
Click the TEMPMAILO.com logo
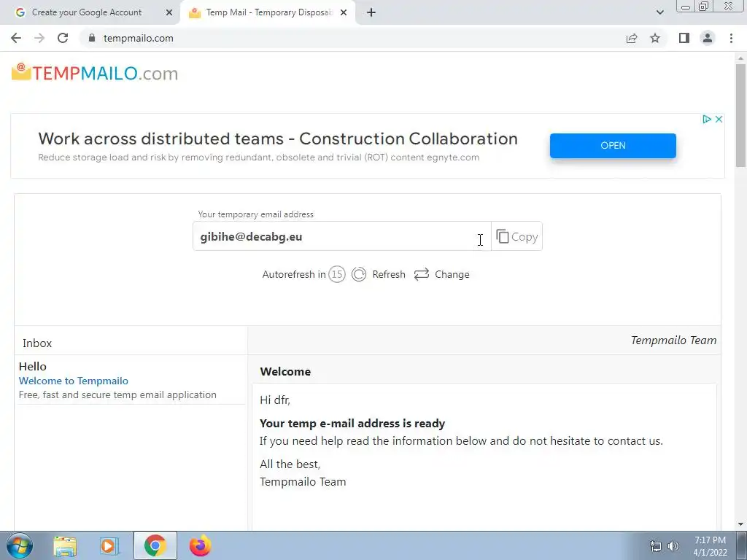click(95, 73)
